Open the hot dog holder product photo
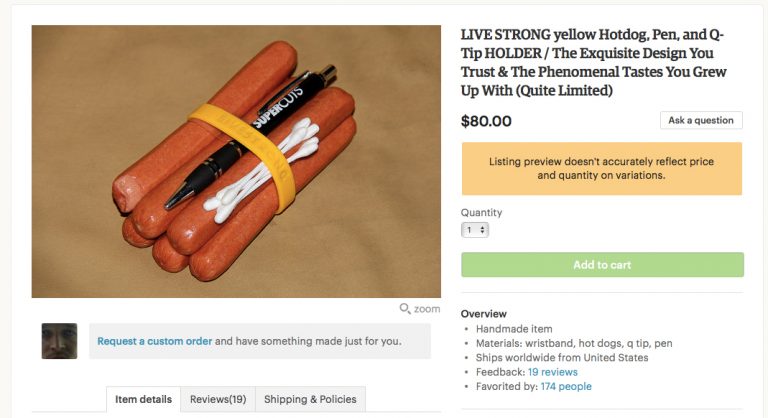This screenshot has height=418, width=768. [x=236, y=161]
